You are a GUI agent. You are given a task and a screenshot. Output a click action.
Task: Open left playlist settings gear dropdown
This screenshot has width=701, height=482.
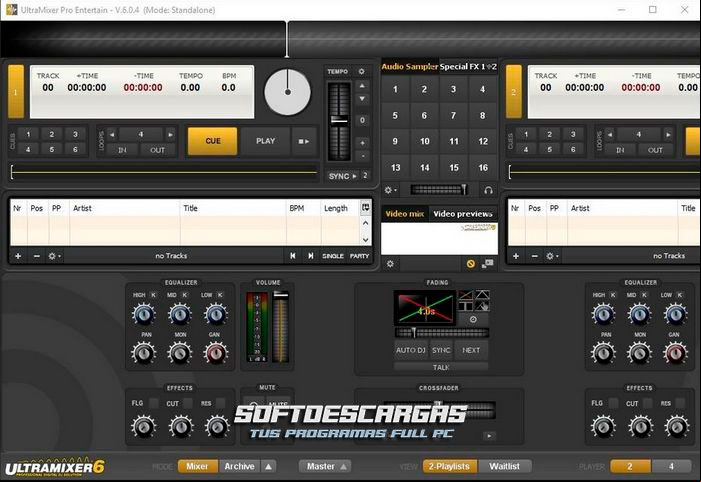point(54,256)
